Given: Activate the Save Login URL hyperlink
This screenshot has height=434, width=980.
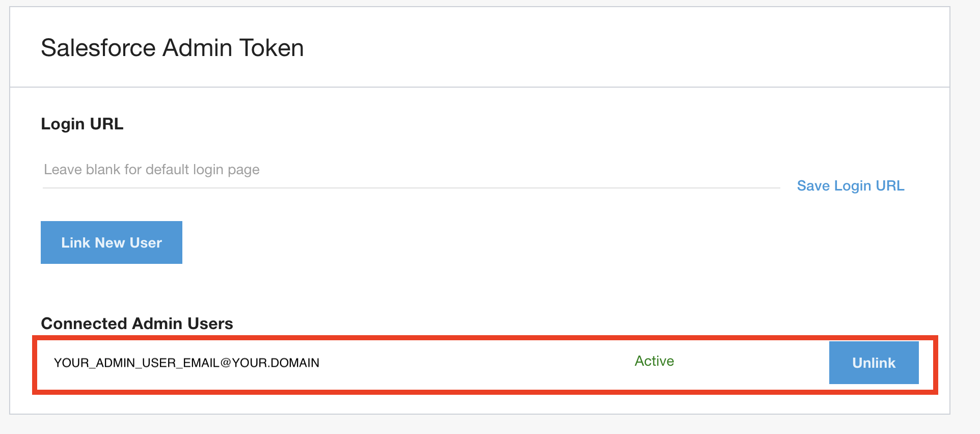Looking at the screenshot, I should tap(851, 186).
